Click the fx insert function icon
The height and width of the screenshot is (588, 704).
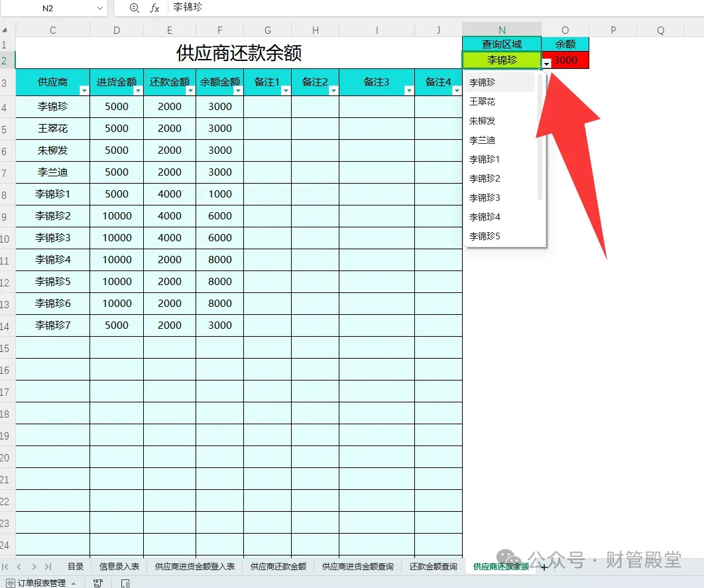[x=154, y=8]
